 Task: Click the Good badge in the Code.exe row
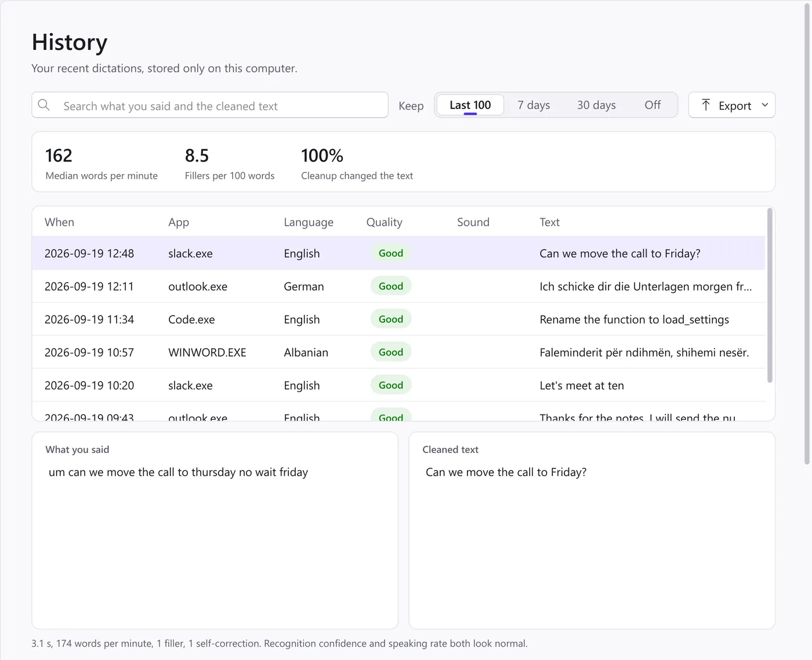pyautogui.click(x=391, y=319)
